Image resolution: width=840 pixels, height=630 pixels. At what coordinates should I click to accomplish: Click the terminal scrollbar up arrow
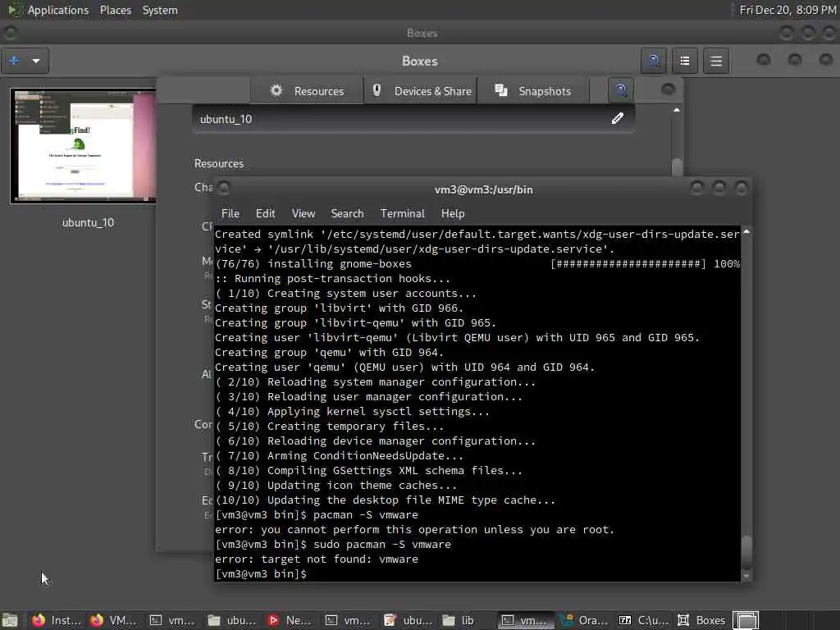[x=746, y=232]
